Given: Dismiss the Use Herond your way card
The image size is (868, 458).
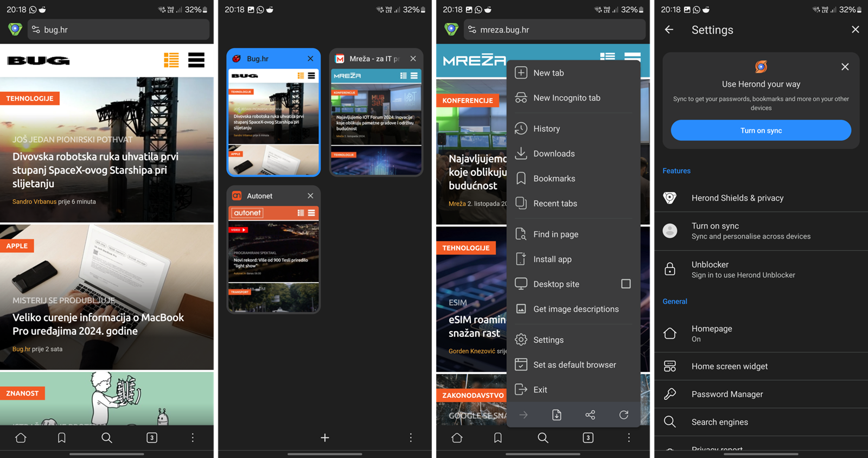Looking at the screenshot, I should (845, 67).
